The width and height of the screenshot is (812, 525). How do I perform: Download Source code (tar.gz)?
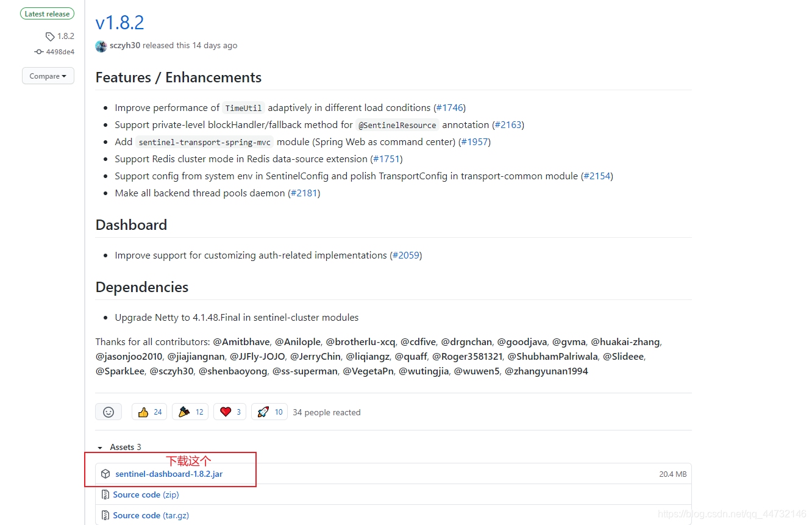(x=151, y=515)
